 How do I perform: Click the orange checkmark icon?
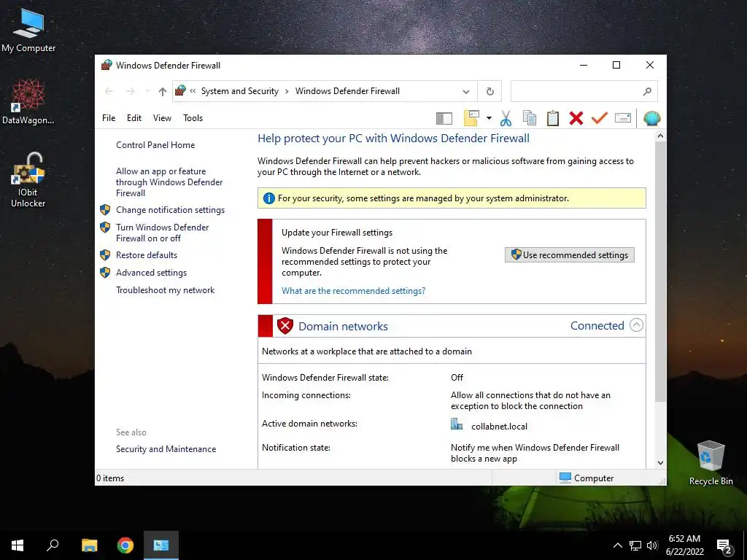tap(600, 117)
